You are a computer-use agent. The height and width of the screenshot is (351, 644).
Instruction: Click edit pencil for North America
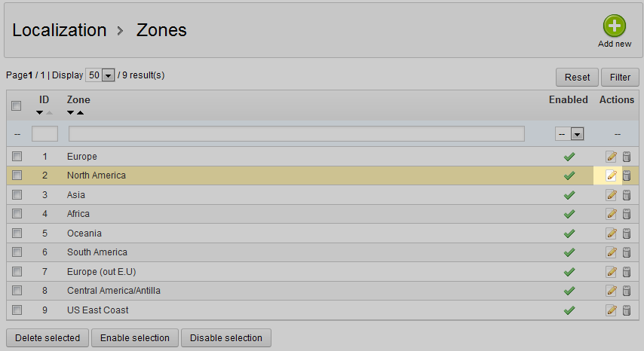tap(612, 175)
